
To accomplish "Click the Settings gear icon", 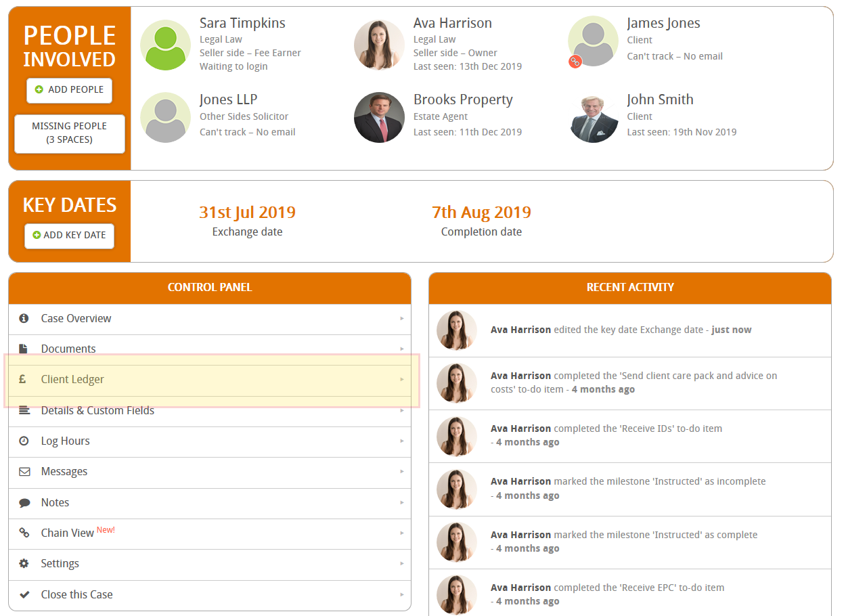I will click(x=25, y=563).
